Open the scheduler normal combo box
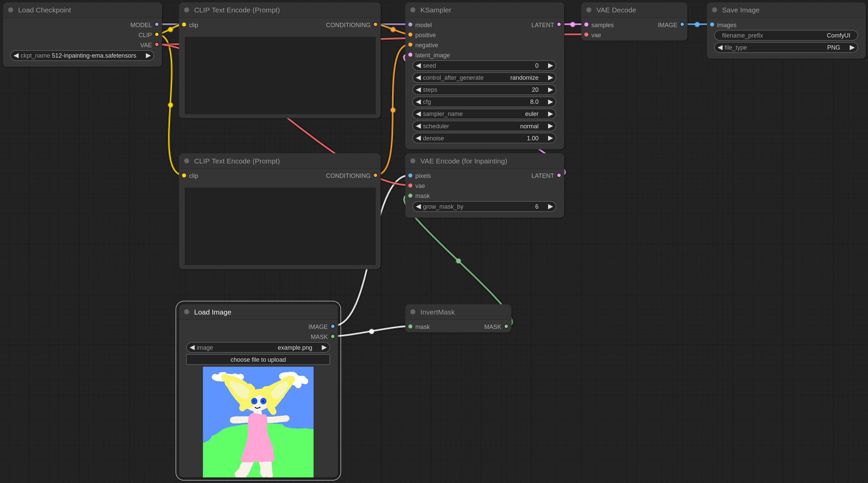Screen dimensions: 868x483 [x=484, y=126]
